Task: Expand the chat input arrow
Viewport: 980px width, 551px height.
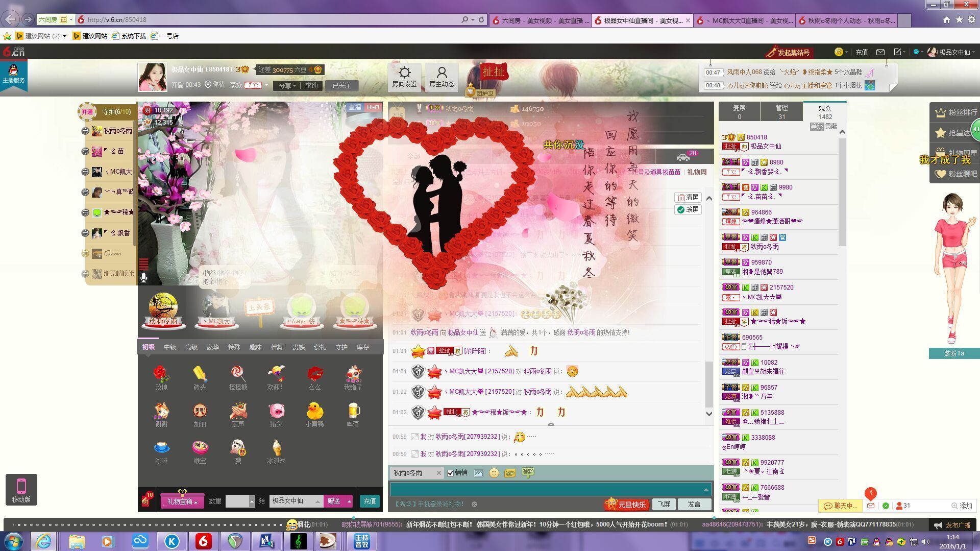Action: (x=706, y=489)
